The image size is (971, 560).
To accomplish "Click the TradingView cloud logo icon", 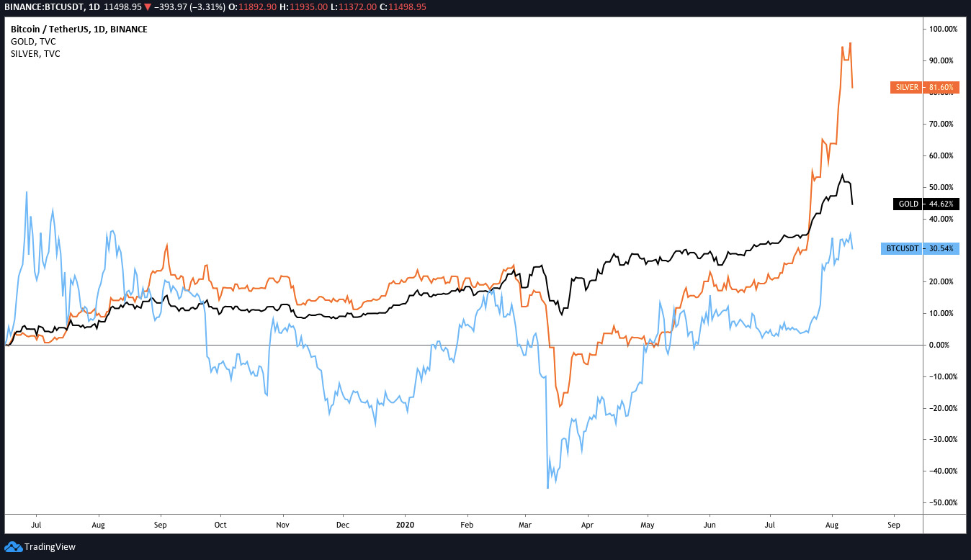I will click(13, 547).
